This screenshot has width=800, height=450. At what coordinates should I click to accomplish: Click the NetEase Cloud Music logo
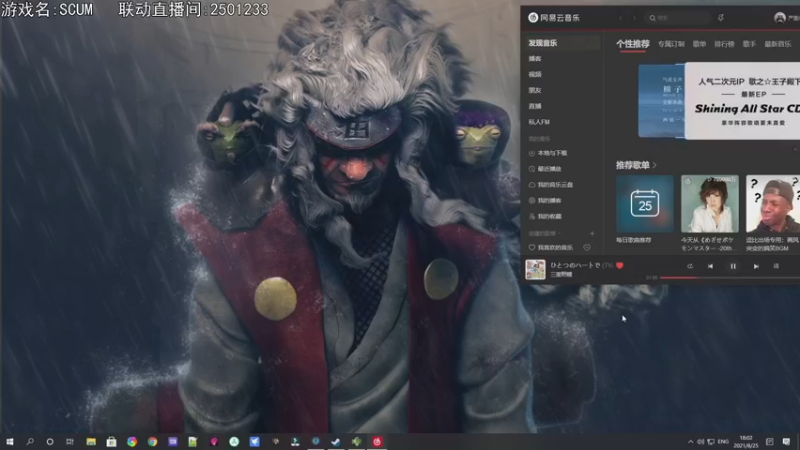[554, 18]
